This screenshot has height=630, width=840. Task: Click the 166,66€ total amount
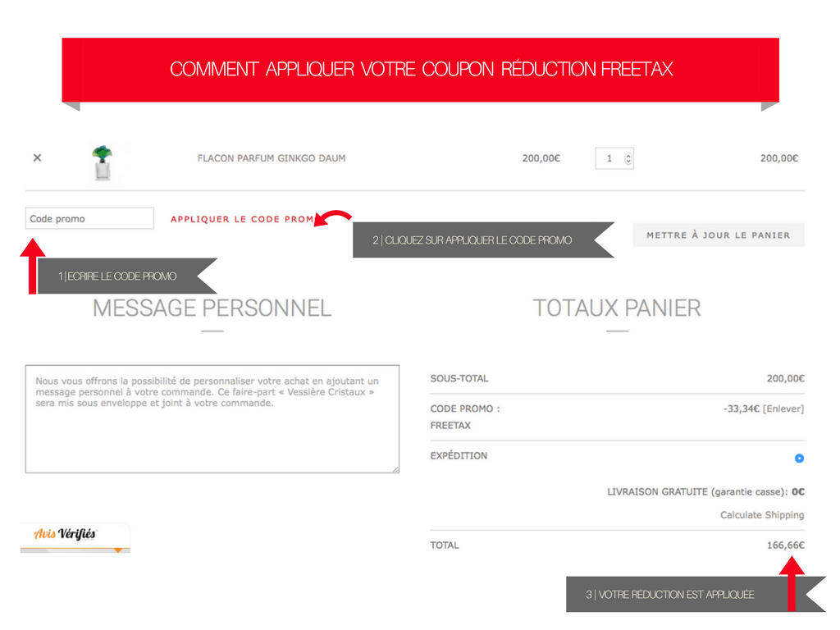pyautogui.click(x=785, y=545)
